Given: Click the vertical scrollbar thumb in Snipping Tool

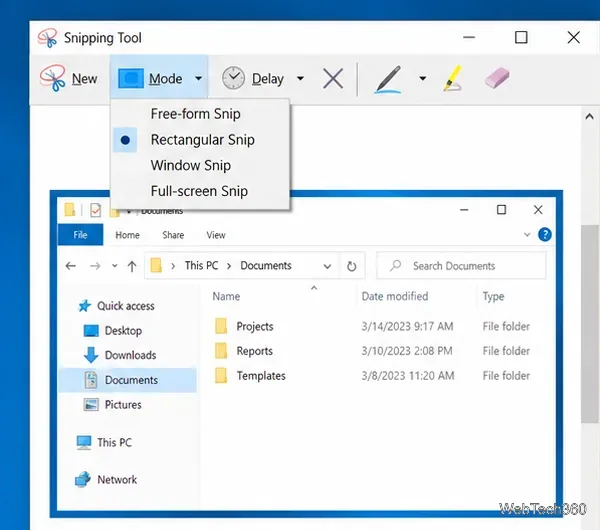Looking at the screenshot, I should (590, 324).
